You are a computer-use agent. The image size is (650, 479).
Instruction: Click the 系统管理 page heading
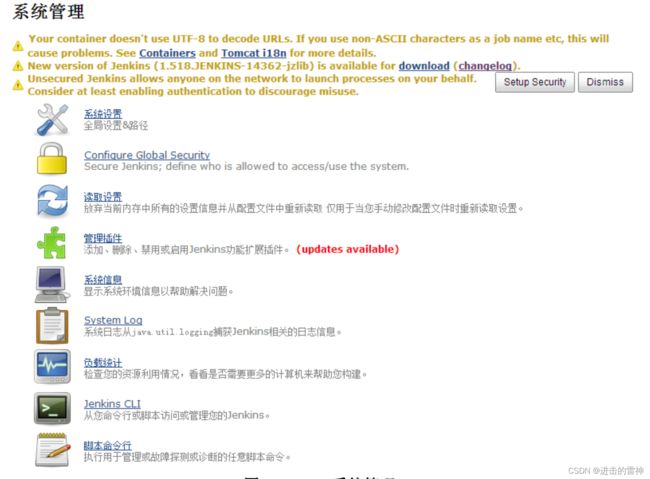[x=49, y=12]
